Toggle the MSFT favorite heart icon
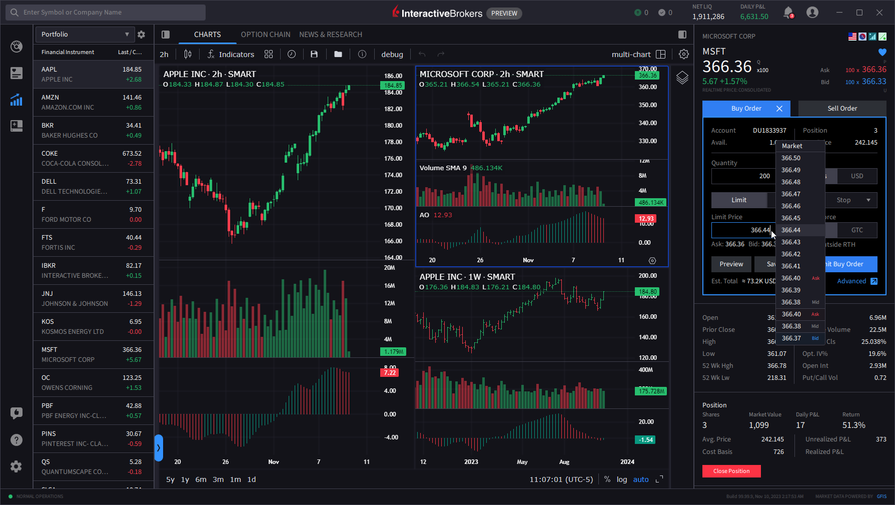 [882, 52]
